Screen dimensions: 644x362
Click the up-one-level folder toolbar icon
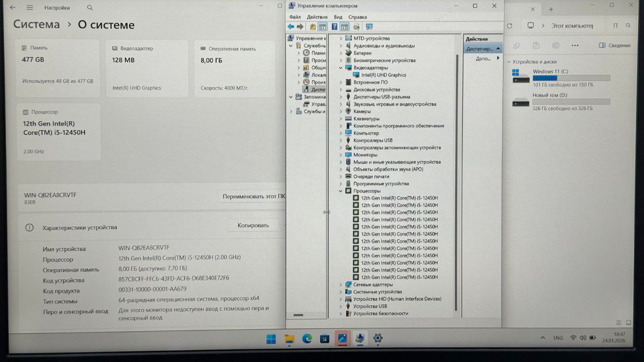click(312, 27)
